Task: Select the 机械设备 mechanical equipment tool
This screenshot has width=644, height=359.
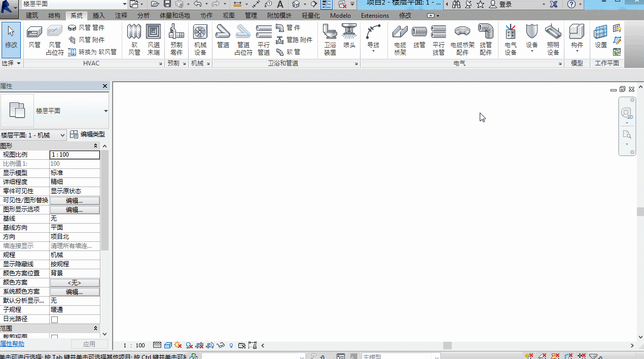Action: click(200, 40)
